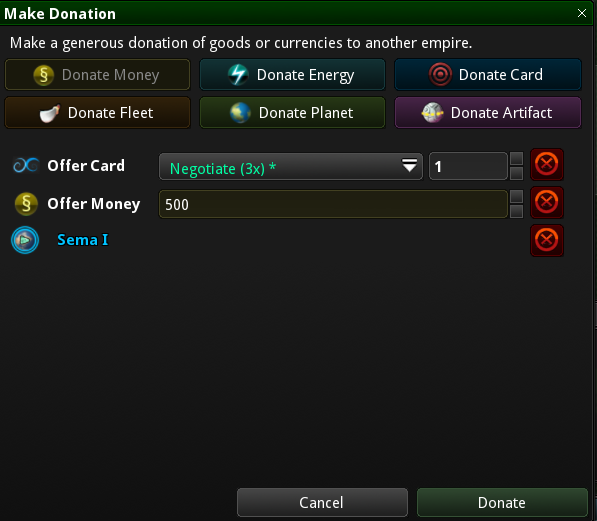The image size is (597, 521).
Task: Remove the Offer Money row
Action: 547,202
